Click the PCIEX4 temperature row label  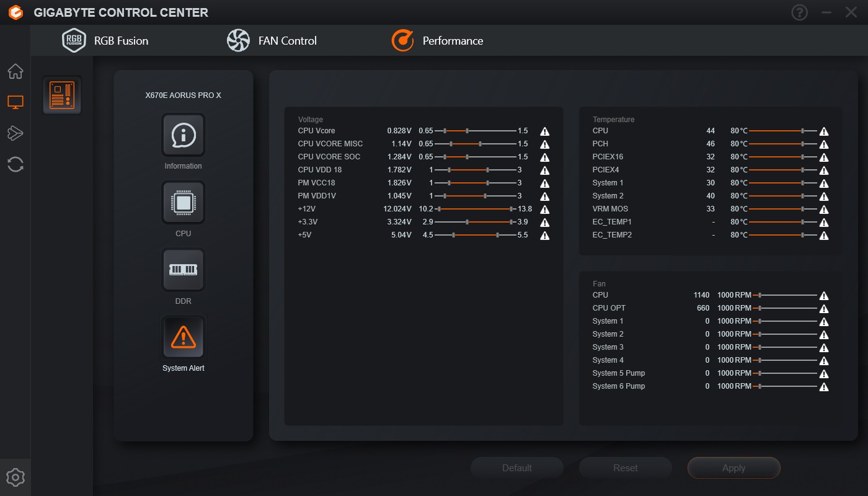coord(606,170)
